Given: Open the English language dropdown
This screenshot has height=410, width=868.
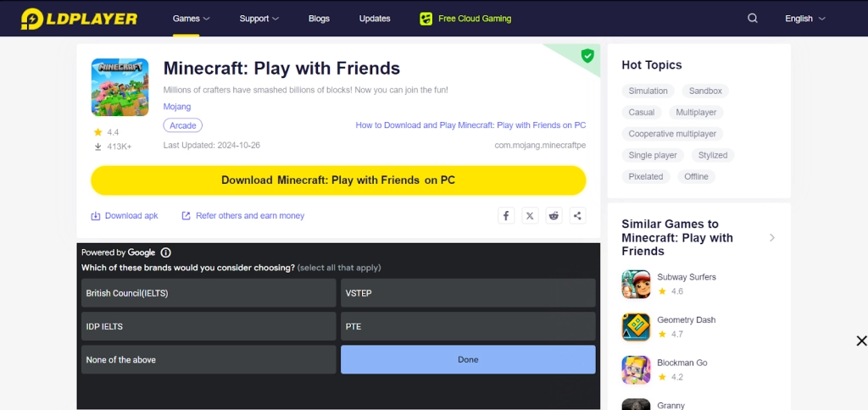Looking at the screenshot, I should [805, 19].
